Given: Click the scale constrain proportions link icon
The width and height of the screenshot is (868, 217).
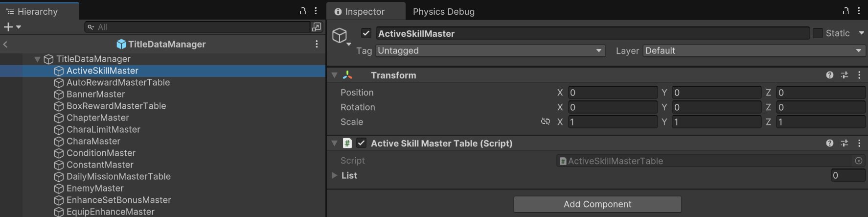Looking at the screenshot, I should [x=546, y=121].
